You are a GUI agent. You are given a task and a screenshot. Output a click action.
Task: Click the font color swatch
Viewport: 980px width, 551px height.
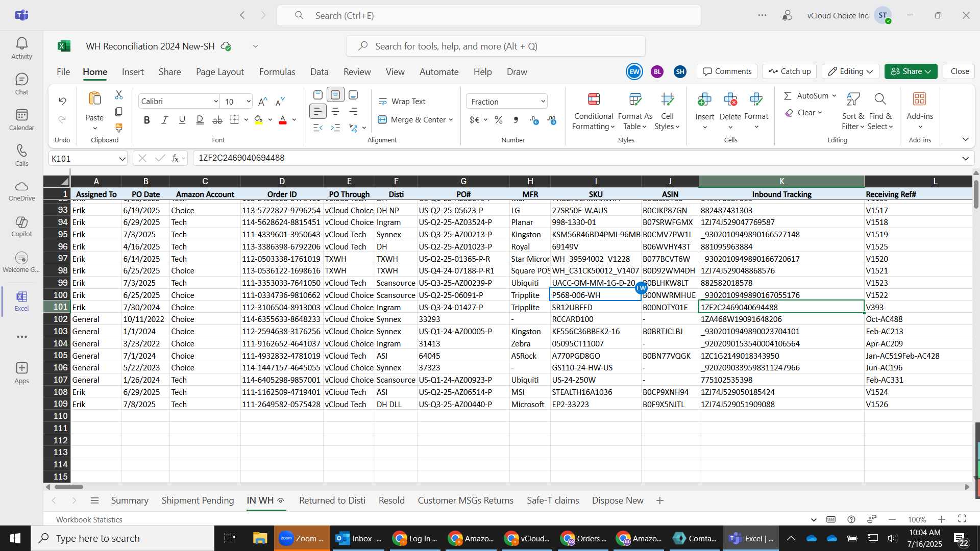(283, 120)
